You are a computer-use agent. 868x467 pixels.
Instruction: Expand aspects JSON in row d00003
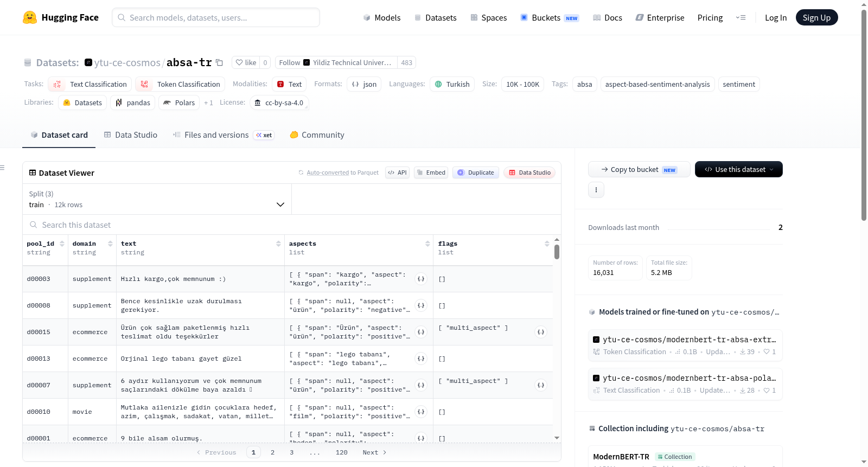tap(421, 279)
